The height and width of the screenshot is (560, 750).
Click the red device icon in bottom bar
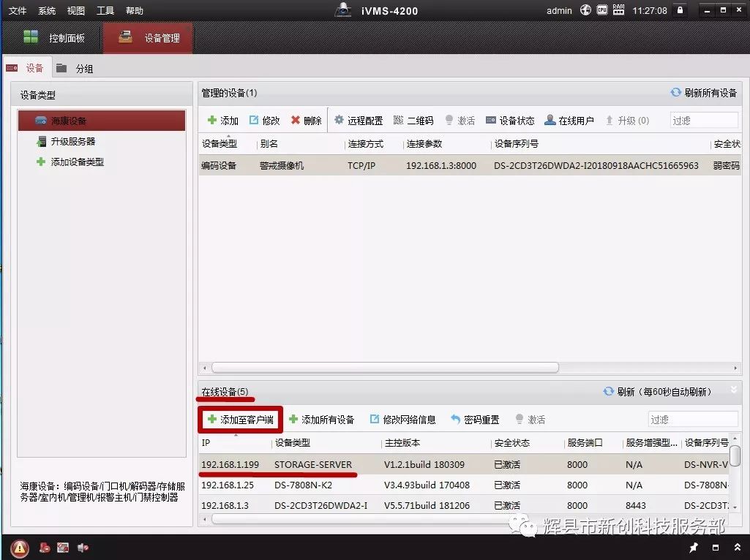tap(45, 548)
